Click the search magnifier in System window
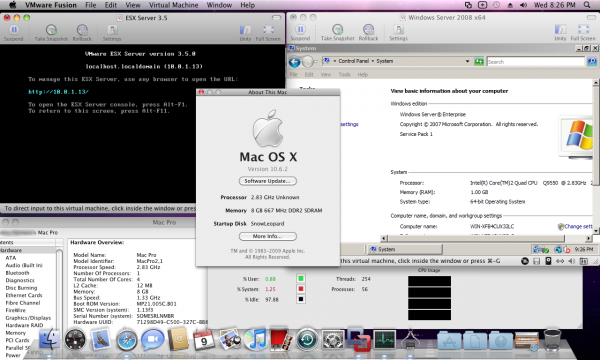This screenshot has height=360, width=600. click(592, 61)
